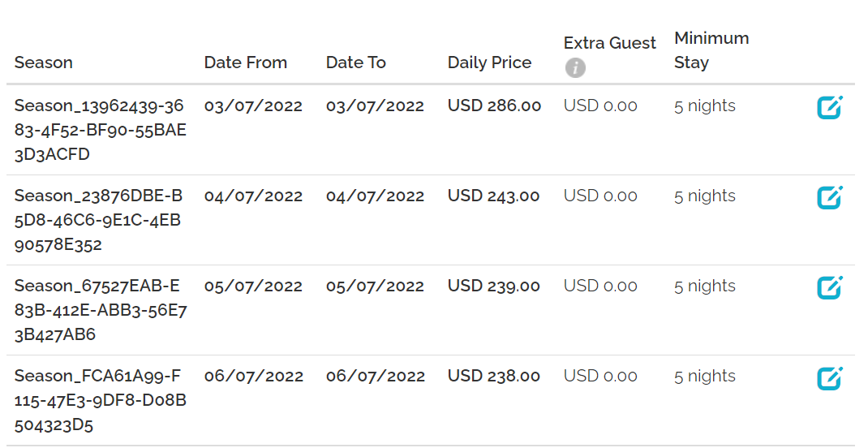Screen dimensions: 868x448
Task: Click the USD 238.00 daily price
Action: pos(494,377)
